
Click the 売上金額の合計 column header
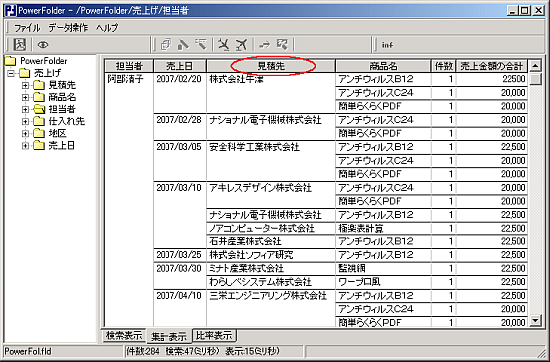(492, 66)
